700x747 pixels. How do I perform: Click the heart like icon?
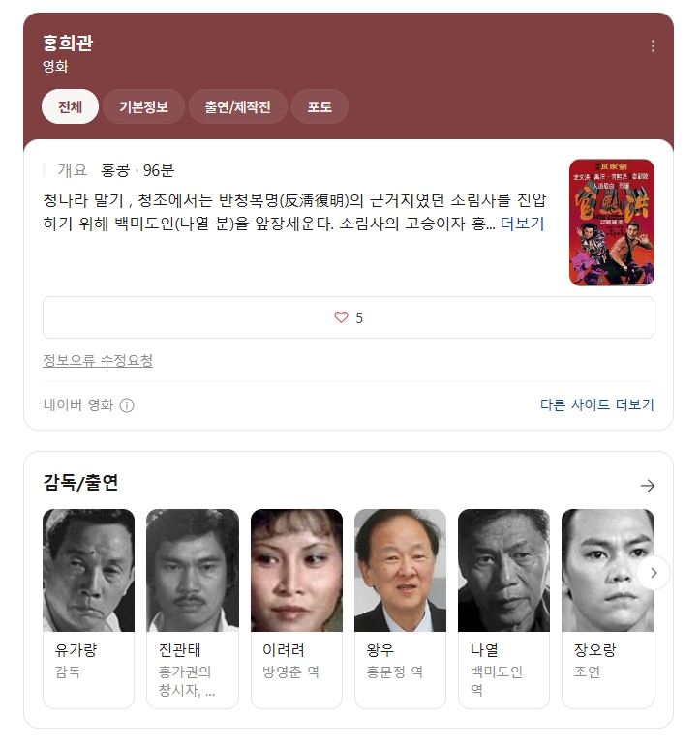coord(341,317)
